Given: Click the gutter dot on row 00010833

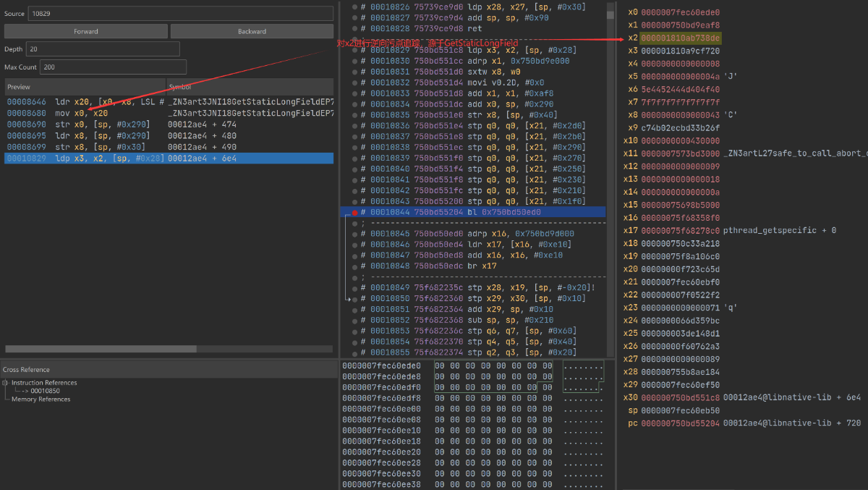Looking at the screenshot, I should [354, 93].
